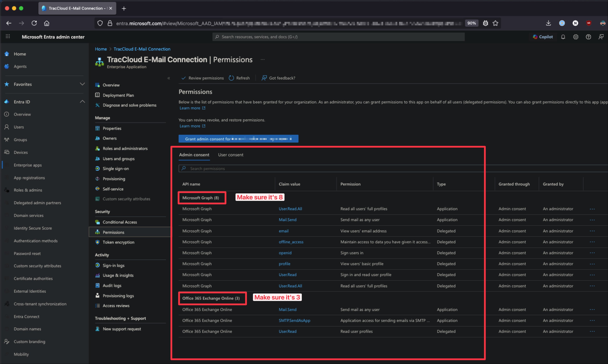Collapse the Entra ID section
The width and height of the screenshot is (608, 364).
click(x=82, y=101)
